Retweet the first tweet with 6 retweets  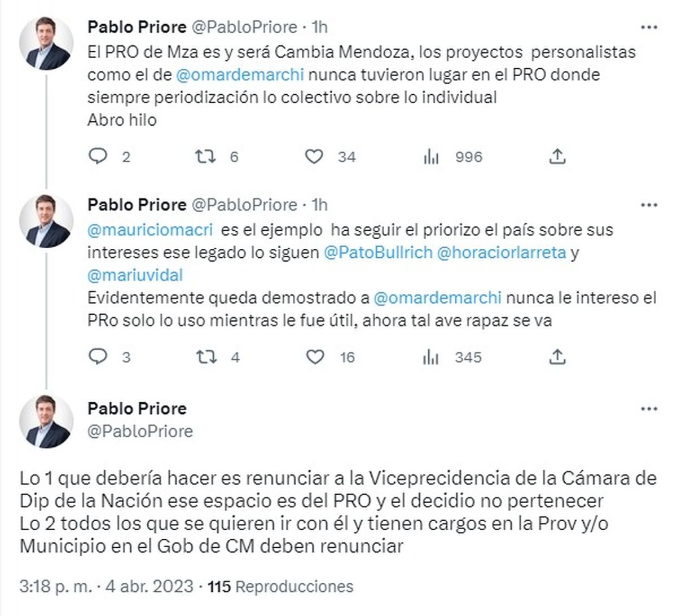click(205, 156)
